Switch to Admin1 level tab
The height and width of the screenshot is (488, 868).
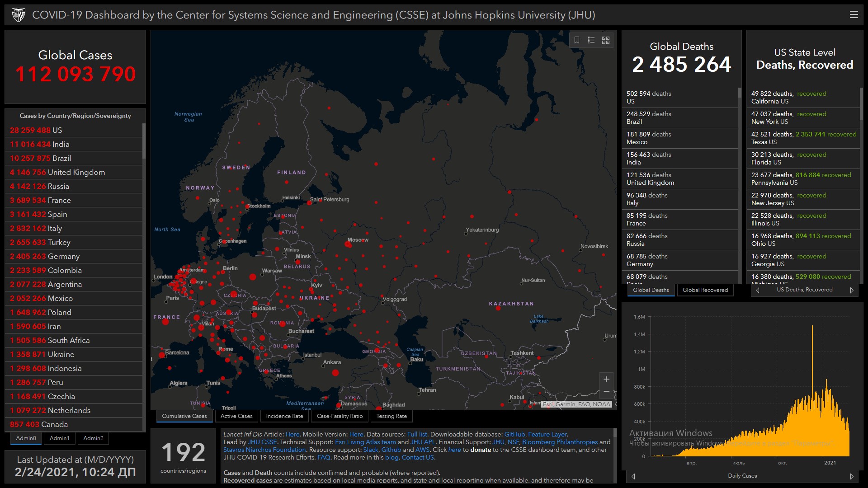59,438
